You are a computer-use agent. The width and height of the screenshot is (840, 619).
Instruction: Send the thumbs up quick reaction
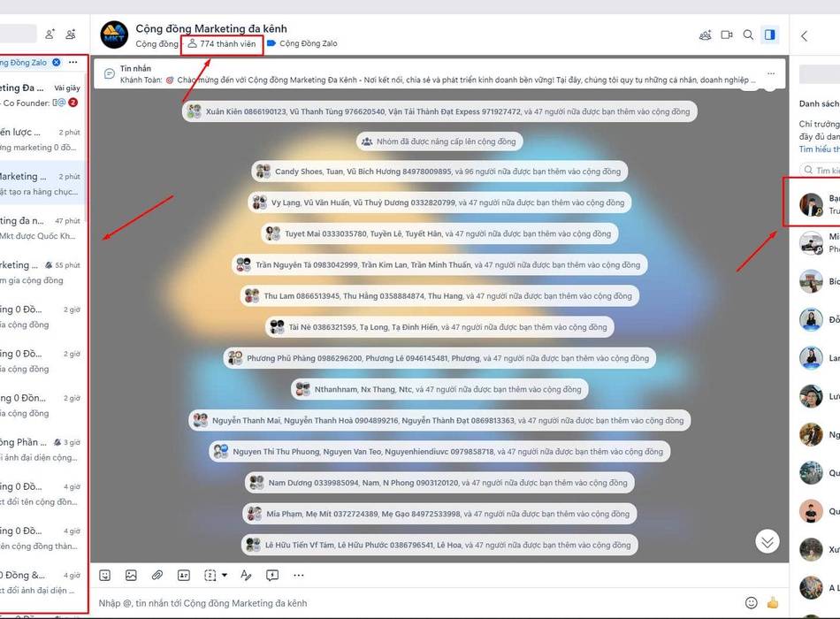(x=773, y=603)
